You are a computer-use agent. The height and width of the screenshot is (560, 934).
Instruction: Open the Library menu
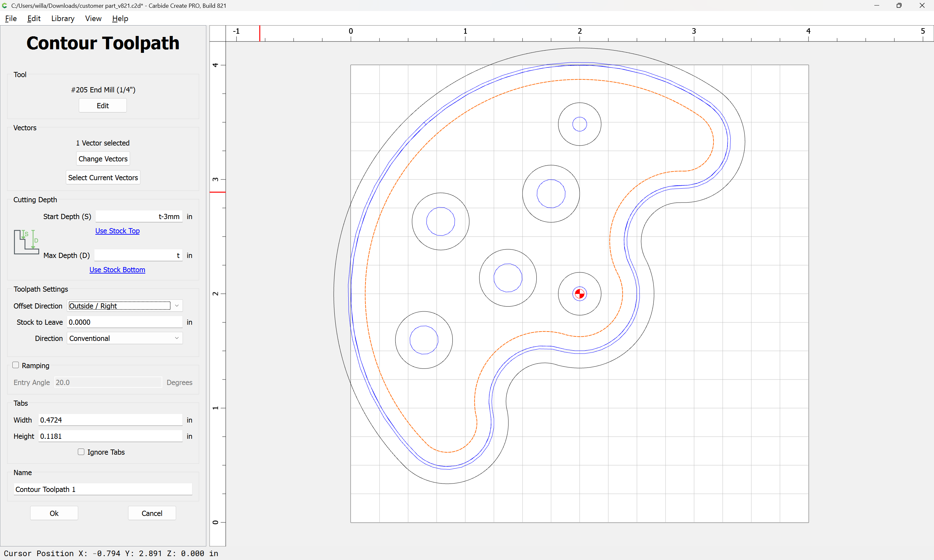tap(63, 18)
